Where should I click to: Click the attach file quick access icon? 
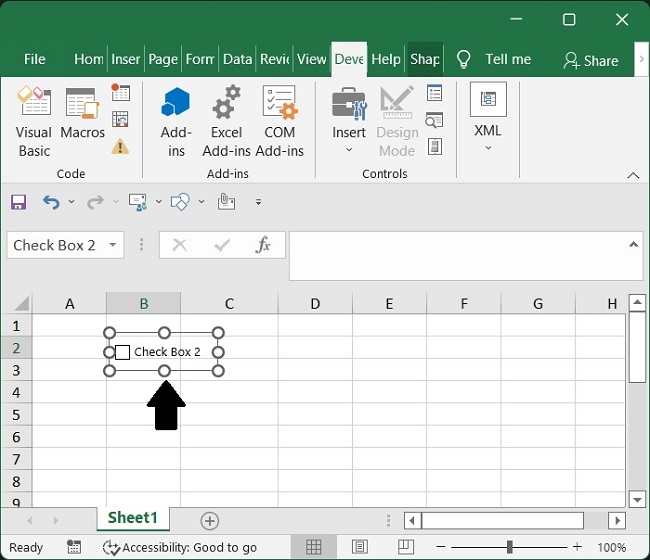pyautogui.click(x=226, y=202)
